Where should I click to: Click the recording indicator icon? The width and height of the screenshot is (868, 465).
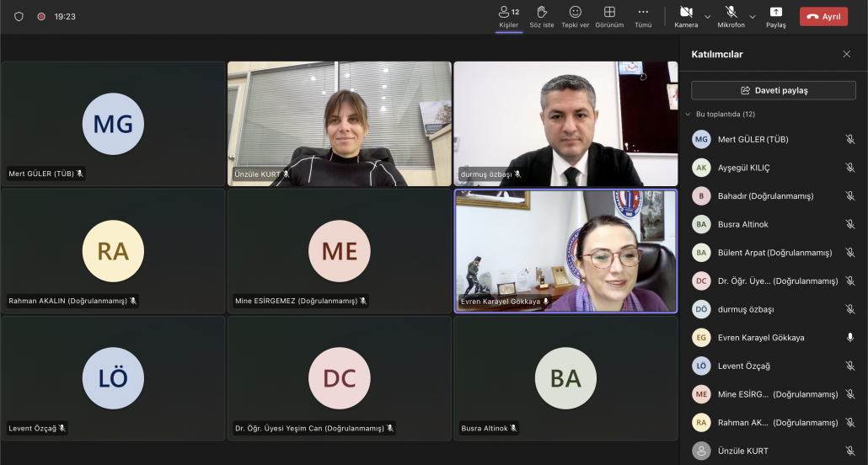tap(41, 16)
